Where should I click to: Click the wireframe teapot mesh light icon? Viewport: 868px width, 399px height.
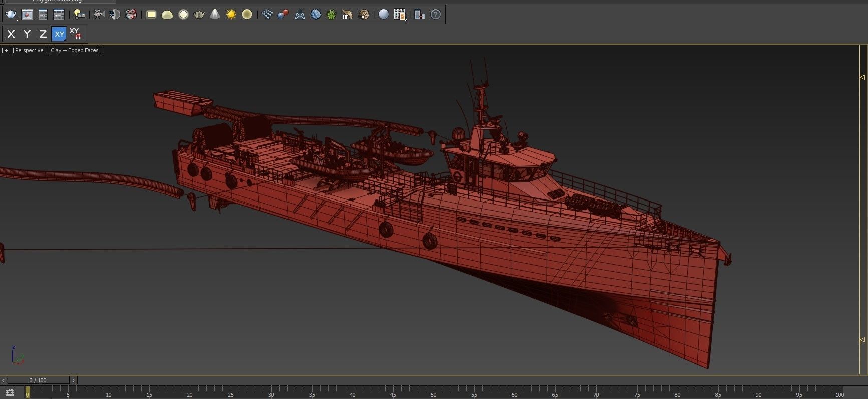199,15
